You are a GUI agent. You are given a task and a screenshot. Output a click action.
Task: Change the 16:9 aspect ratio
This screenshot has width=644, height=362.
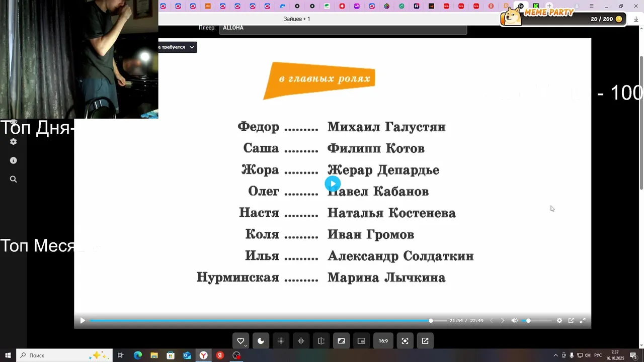[383, 341]
